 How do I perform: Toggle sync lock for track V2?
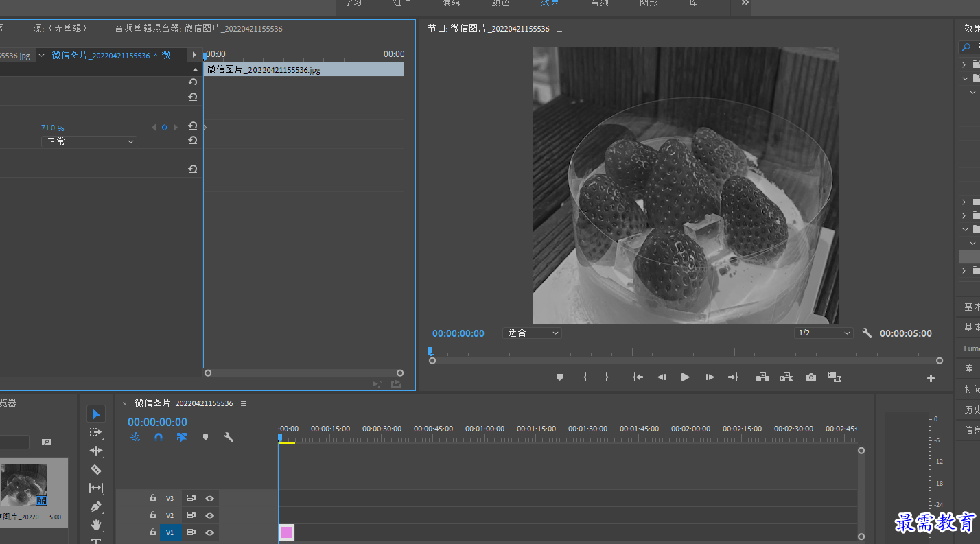point(191,515)
